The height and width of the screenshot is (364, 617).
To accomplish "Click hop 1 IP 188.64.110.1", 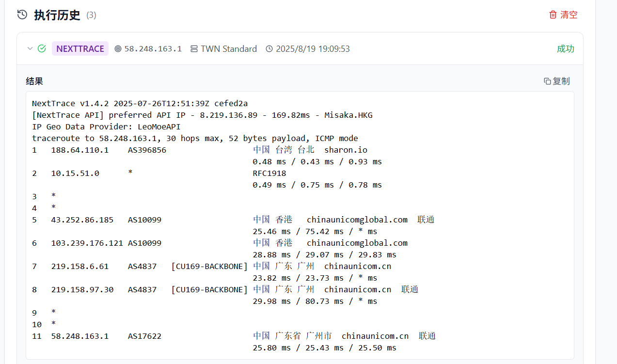I will [79, 150].
